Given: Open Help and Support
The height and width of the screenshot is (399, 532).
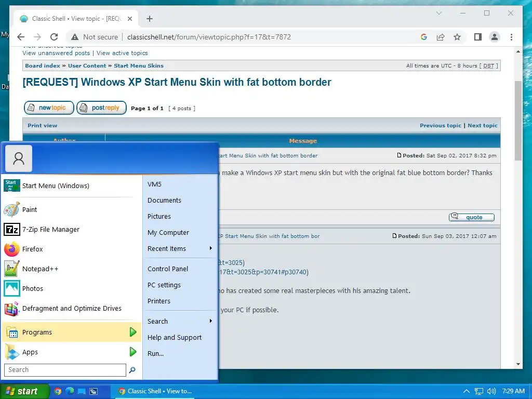Looking at the screenshot, I should [x=180, y=337].
